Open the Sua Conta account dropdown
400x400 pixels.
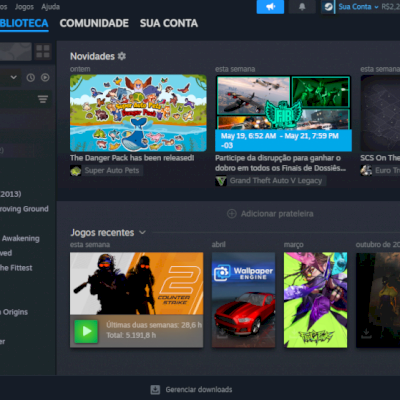358,7
